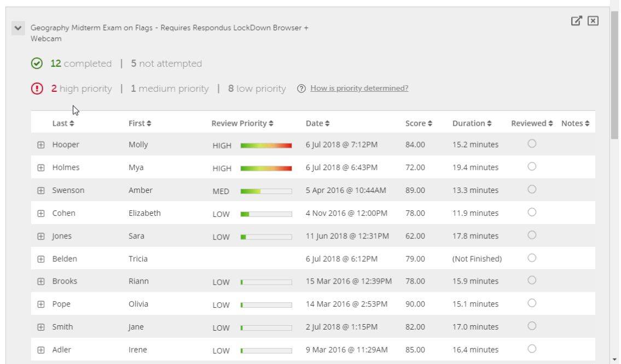Screen dimensions: 621x364
Task: Sort table by Last name column
Action: (x=63, y=124)
